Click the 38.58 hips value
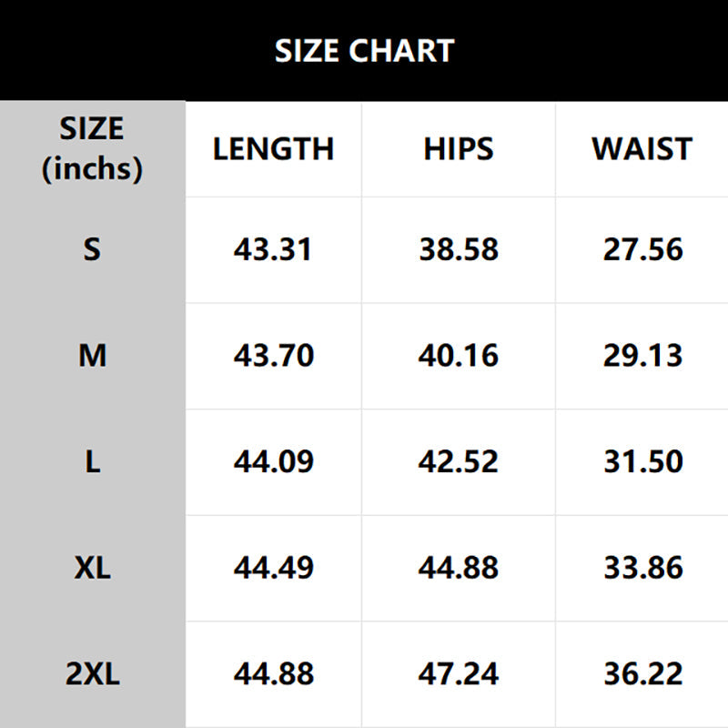 pos(459,249)
